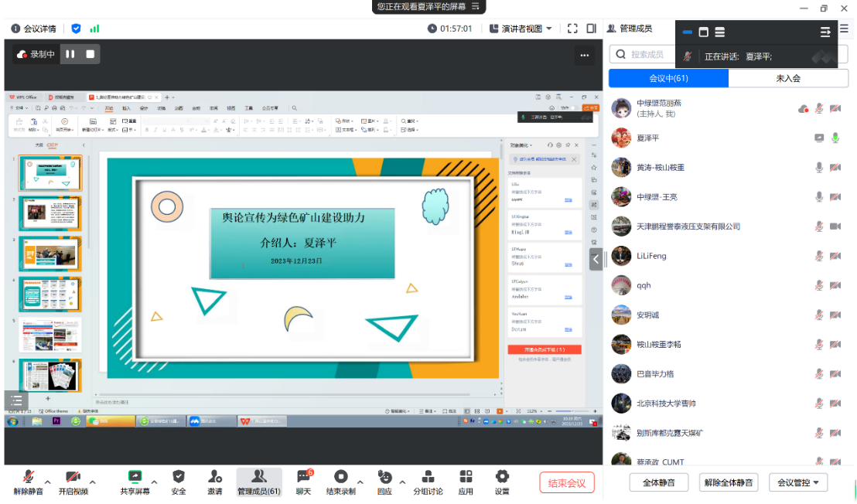Screen dimensions: 857x504
Task: Click the 邀请 invite icon
Action: pyautogui.click(x=215, y=477)
